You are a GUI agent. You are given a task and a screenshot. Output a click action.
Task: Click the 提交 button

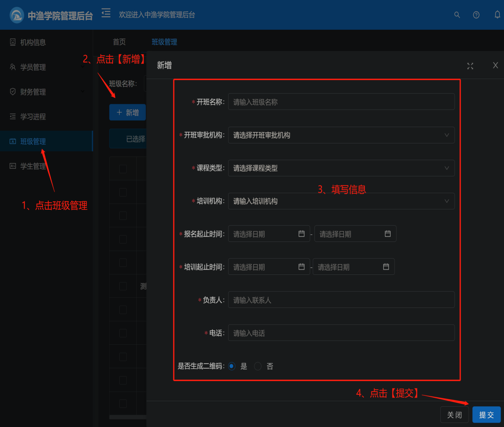(x=487, y=415)
